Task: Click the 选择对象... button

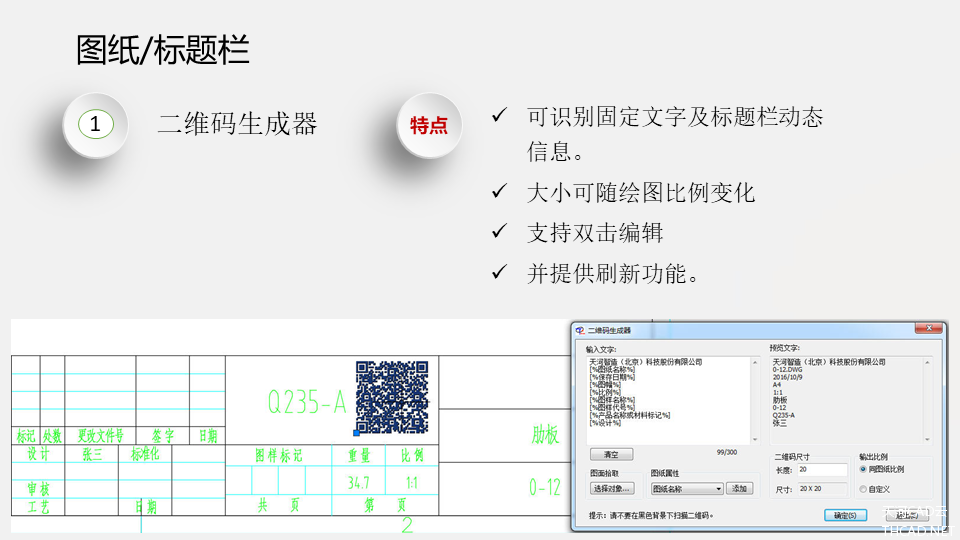Action: [612, 489]
